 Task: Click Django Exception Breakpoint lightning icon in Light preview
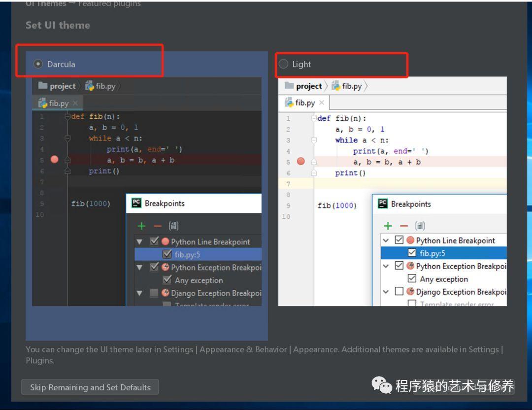click(410, 291)
